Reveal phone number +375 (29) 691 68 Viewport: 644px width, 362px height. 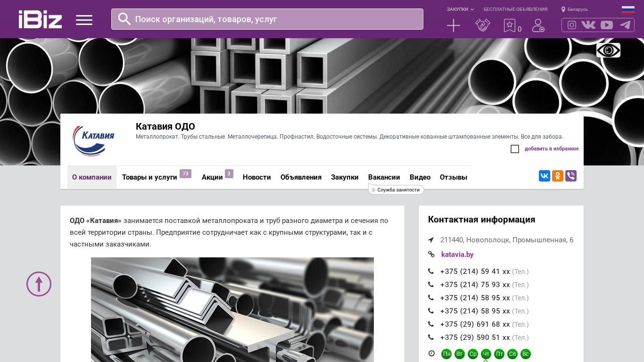click(475, 324)
